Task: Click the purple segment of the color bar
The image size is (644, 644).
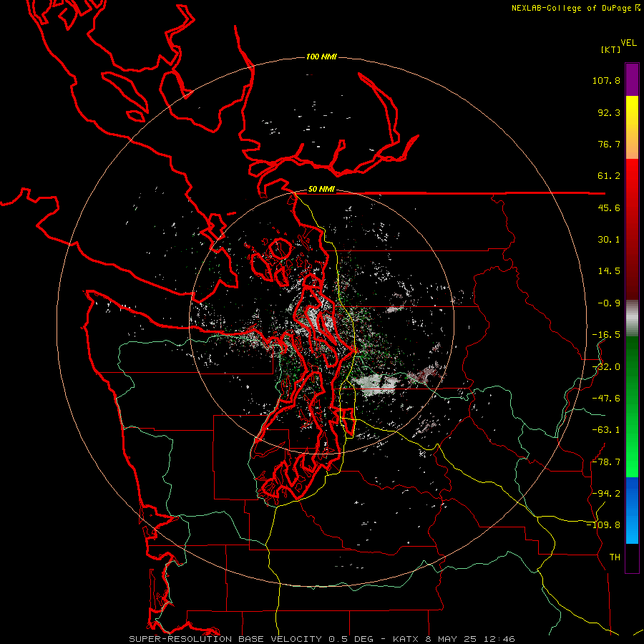Action: tap(632, 79)
